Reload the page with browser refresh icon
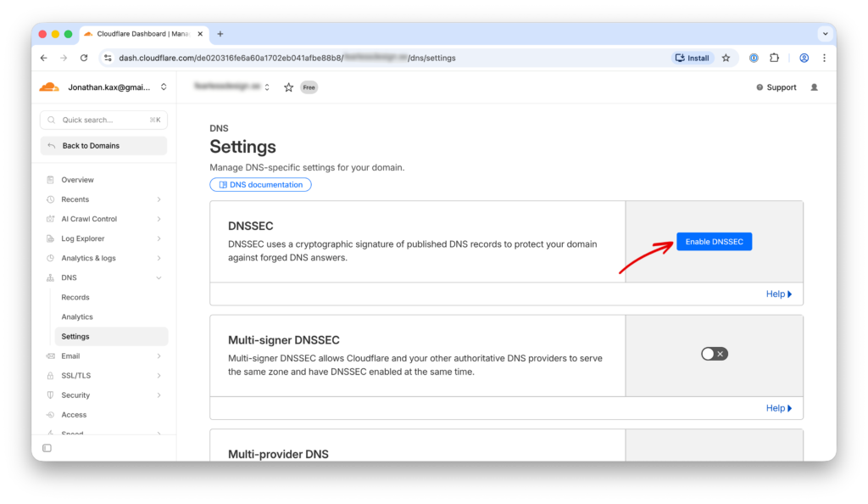Image resolution: width=868 pixels, height=504 pixels. coord(84,58)
